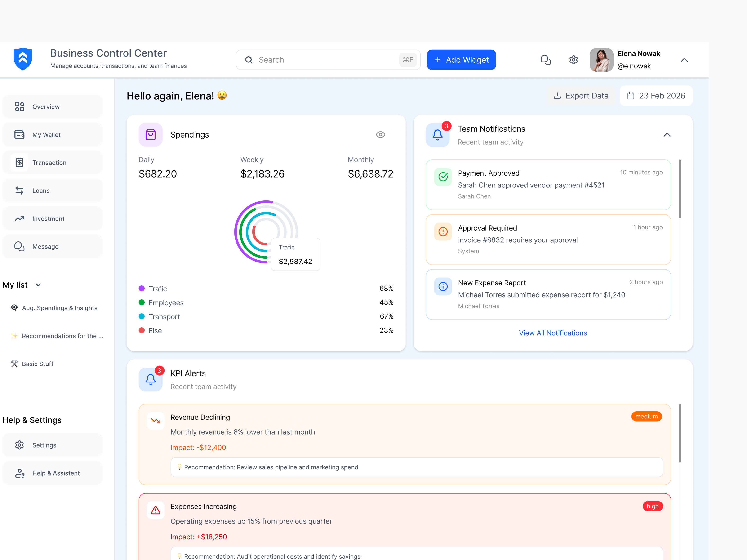Image resolution: width=747 pixels, height=560 pixels.
Task: Open settings via the gear icon
Action: (573, 59)
